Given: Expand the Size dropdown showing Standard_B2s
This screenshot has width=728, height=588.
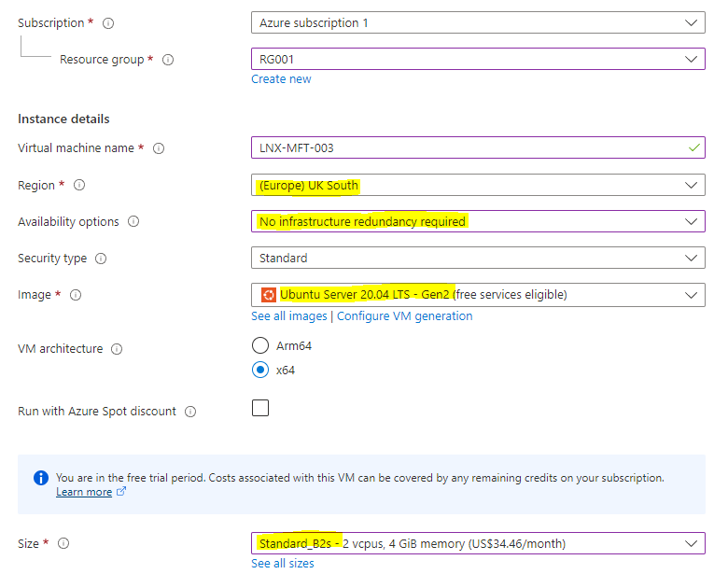Looking at the screenshot, I should click(x=478, y=543).
